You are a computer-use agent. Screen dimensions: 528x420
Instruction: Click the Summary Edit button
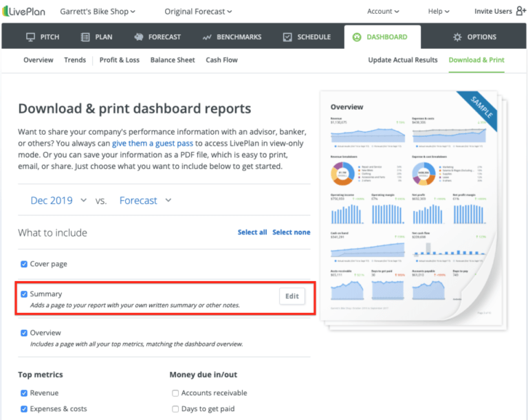(292, 296)
